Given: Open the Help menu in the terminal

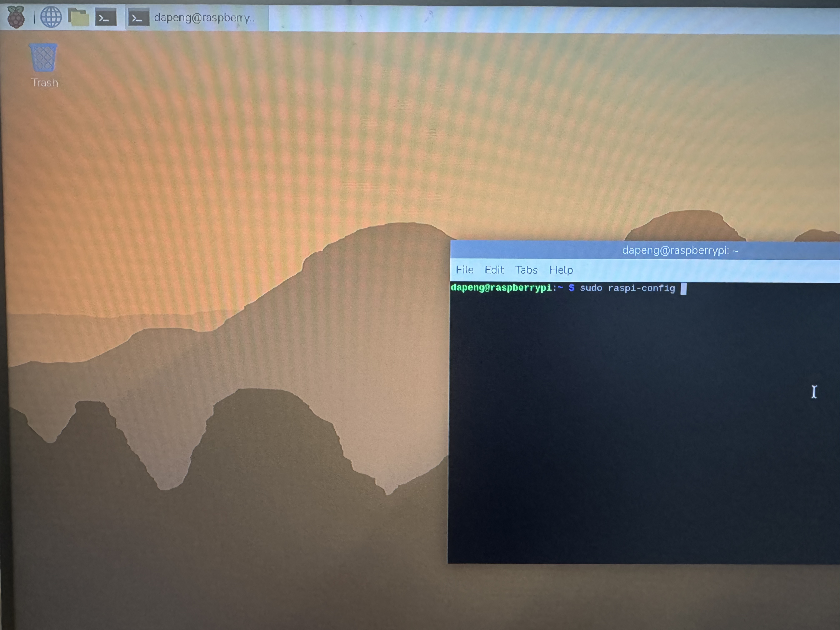Looking at the screenshot, I should click(561, 270).
